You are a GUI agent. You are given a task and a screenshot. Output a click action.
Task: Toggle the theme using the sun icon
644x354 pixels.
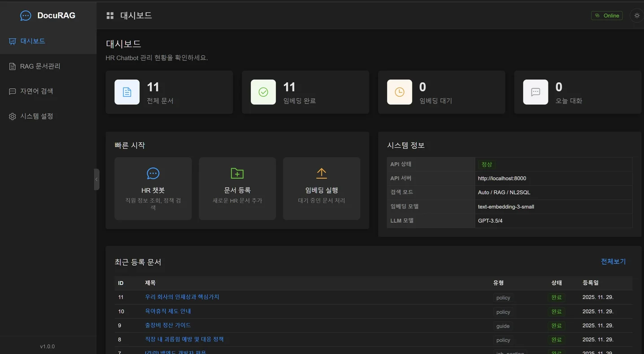click(x=636, y=15)
